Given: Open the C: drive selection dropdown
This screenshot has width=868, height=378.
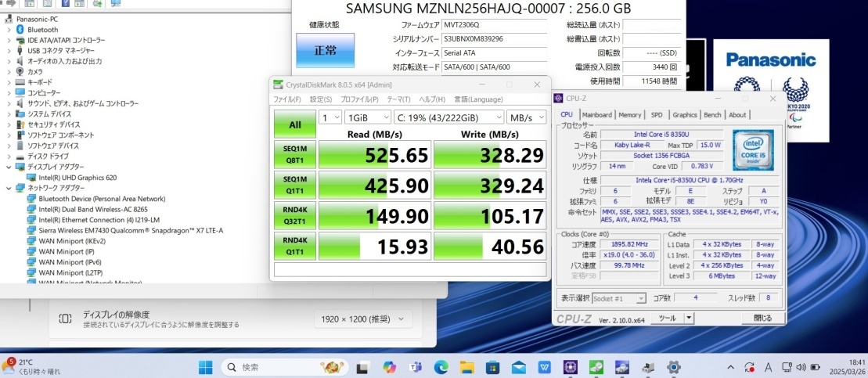Looking at the screenshot, I should tap(448, 117).
